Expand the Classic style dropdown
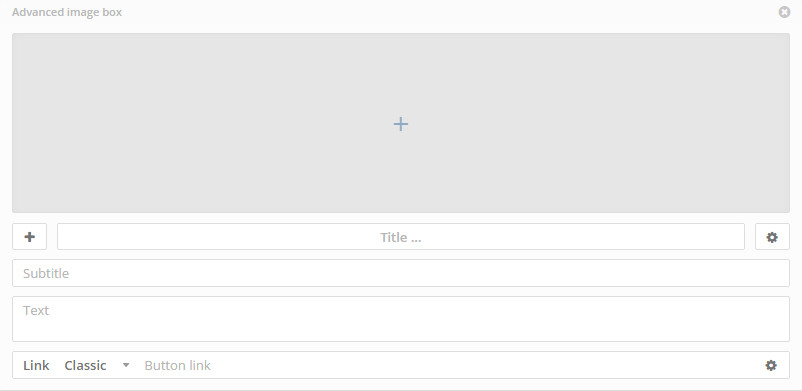Screen dimensions: 802x391 pyautogui.click(x=97, y=365)
